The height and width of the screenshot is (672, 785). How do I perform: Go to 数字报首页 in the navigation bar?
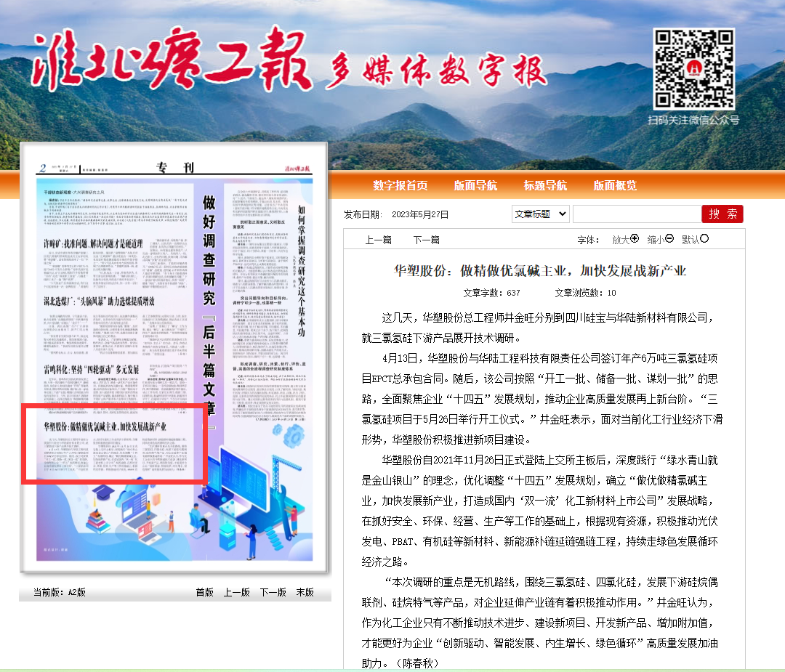tap(400, 185)
